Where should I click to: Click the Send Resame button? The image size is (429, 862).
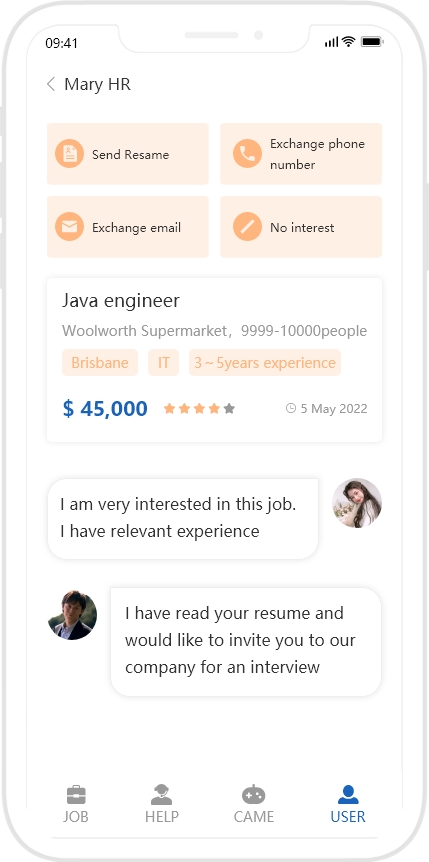[x=128, y=154]
